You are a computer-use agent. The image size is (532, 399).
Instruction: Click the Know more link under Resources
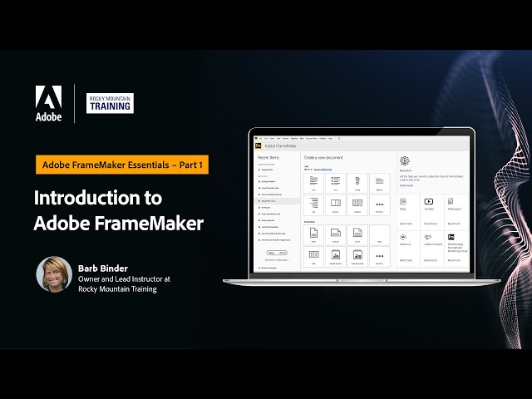point(406,185)
